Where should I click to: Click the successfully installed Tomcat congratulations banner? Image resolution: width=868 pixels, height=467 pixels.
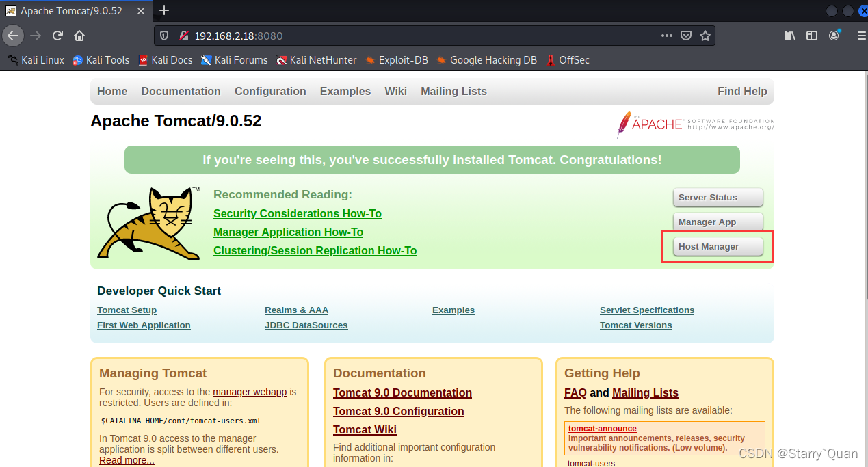[432, 160]
